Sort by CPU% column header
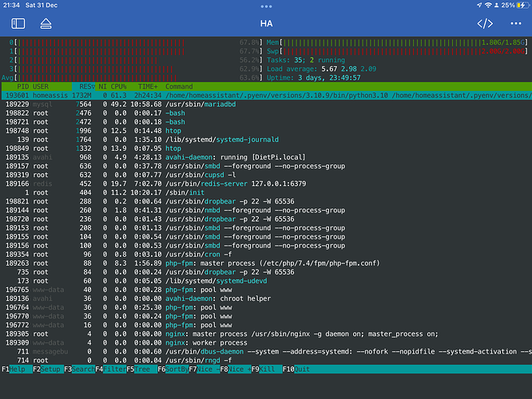 118,86
